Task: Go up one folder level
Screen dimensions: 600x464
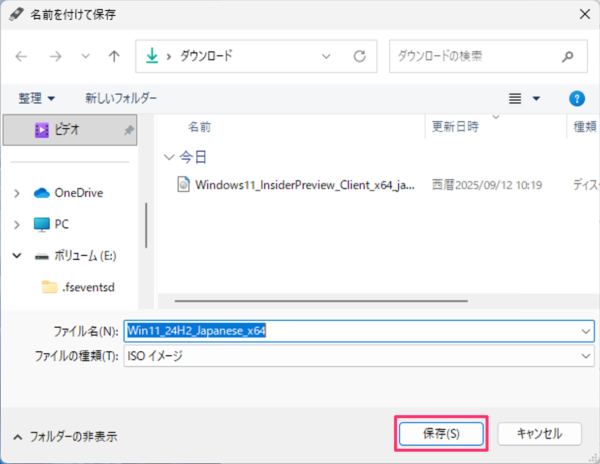Action: tap(114, 57)
